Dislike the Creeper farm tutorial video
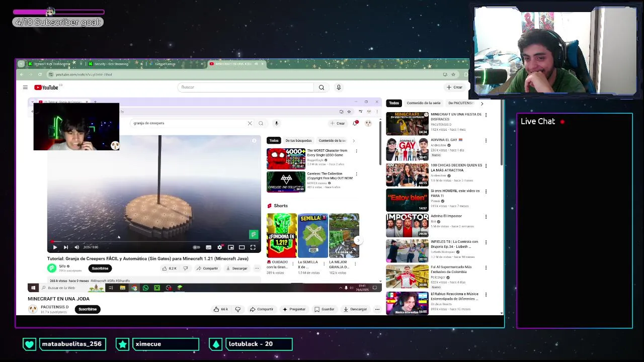The height and width of the screenshot is (362, 644). (x=185, y=268)
